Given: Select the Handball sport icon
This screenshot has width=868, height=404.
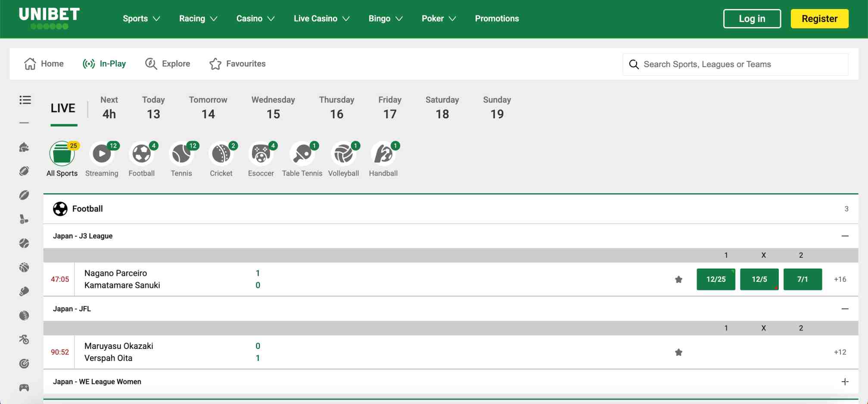Looking at the screenshot, I should coord(383,154).
